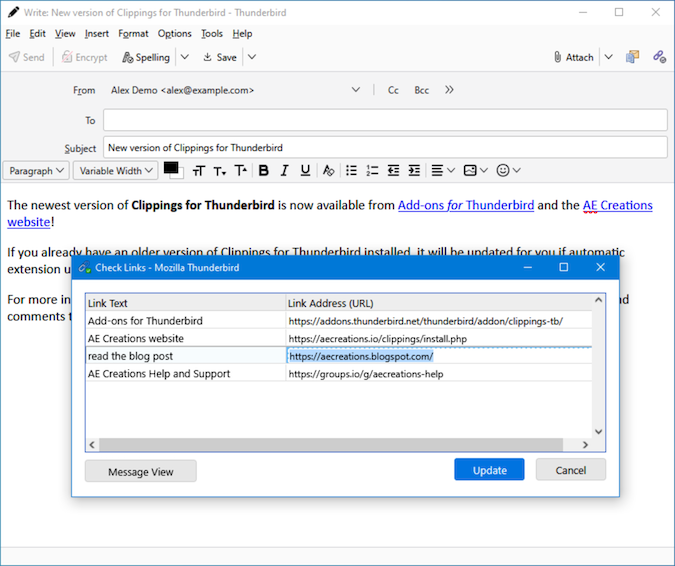Click the reset font size icon
This screenshot has height=566, width=675.
tap(198, 171)
